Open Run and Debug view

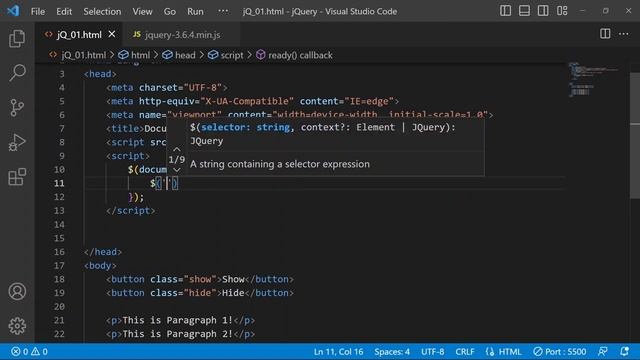[17, 142]
